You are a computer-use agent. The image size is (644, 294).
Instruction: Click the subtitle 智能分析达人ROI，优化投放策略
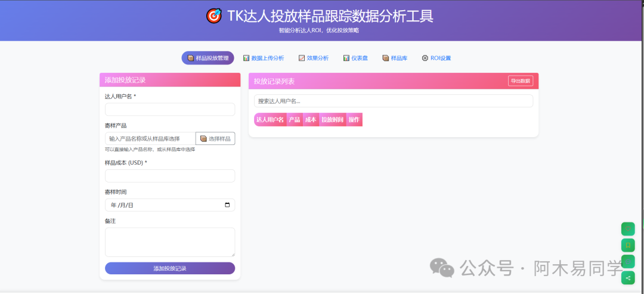tap(319, 30)
